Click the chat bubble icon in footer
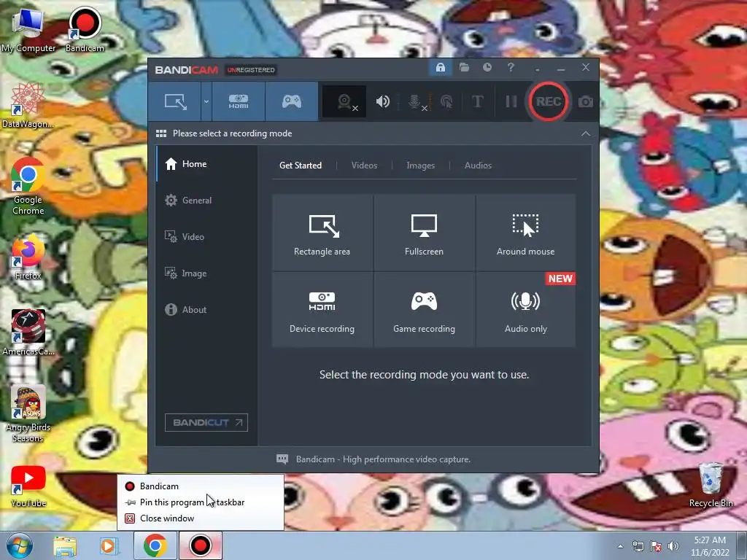 pos(282,459)
